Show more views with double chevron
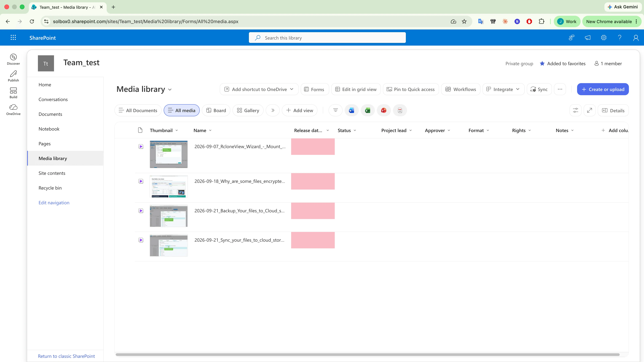Image resolution: width=644 pixels, height=362 pixels. (273, 110)
